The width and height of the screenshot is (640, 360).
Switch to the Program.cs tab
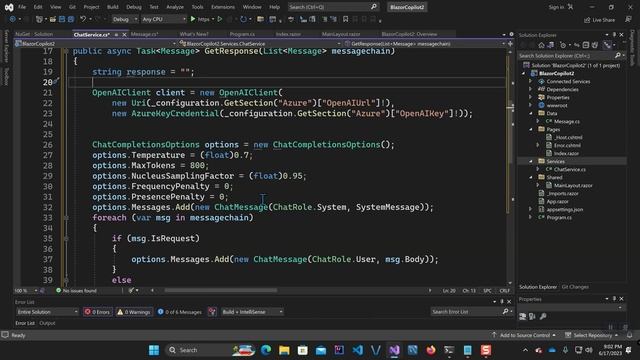coord(242,34)
